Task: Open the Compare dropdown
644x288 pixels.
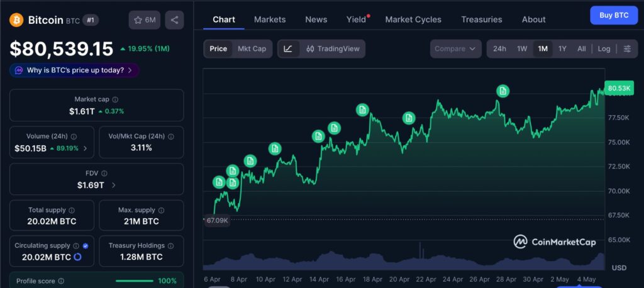Action: point(455,48)
